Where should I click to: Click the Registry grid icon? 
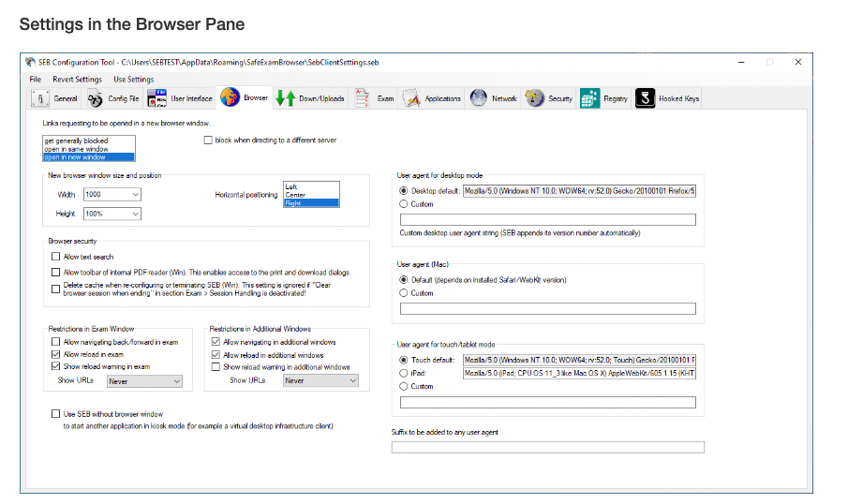[x=590, y=98]
